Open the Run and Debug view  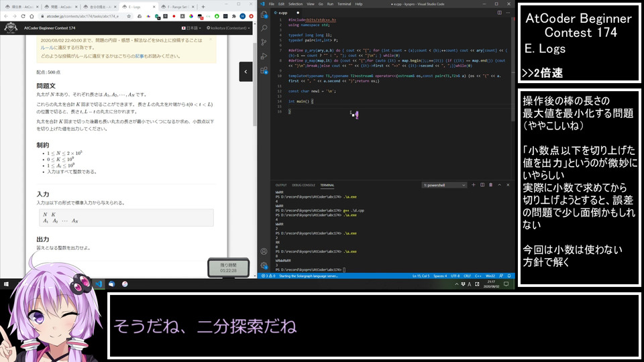point(264,56)
